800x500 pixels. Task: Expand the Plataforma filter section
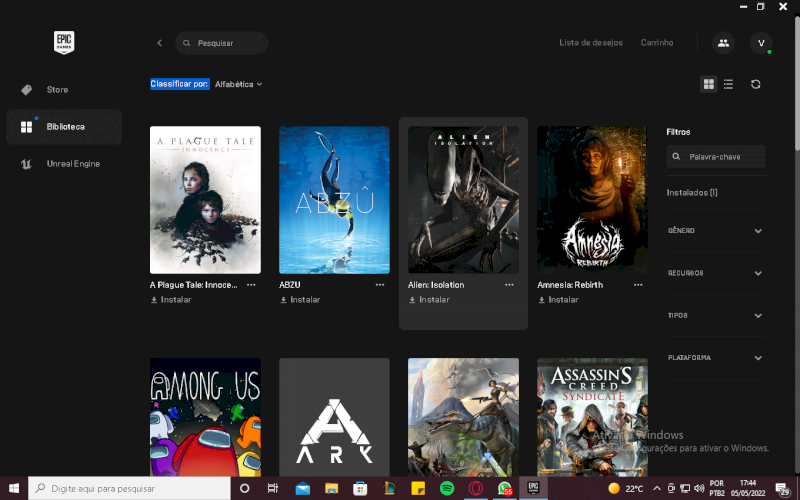pos(715,358)
